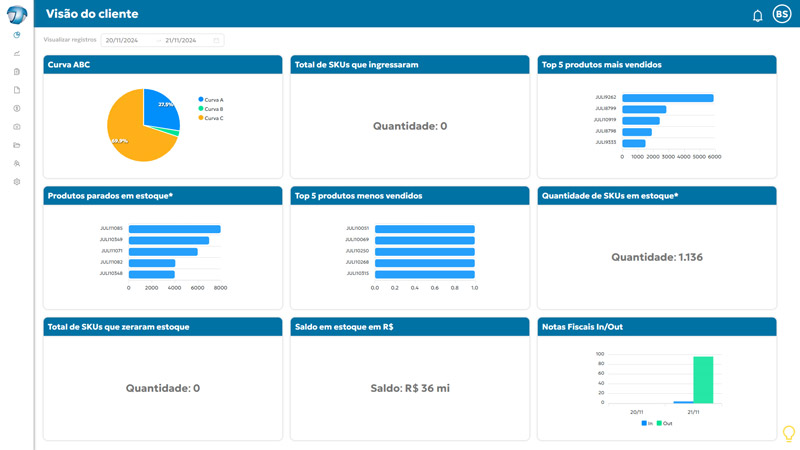Click the end date 21/11/2024 field
This screenshot has width=800, height=450.
click(186, 40)
